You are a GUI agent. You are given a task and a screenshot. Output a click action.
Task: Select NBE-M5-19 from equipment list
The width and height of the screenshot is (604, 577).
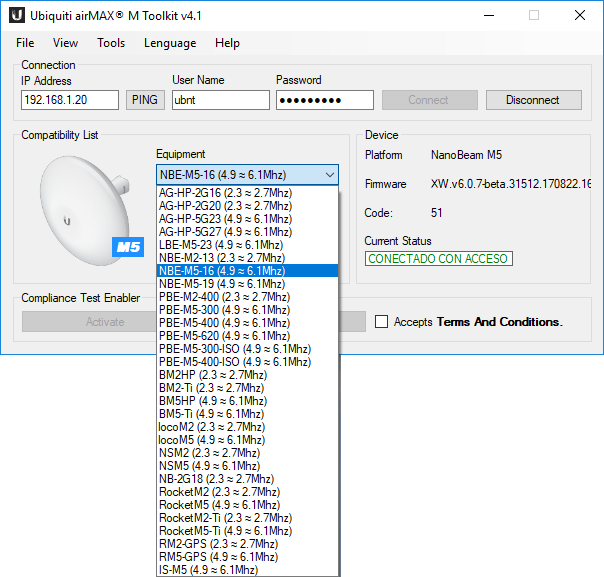(248, 284)
